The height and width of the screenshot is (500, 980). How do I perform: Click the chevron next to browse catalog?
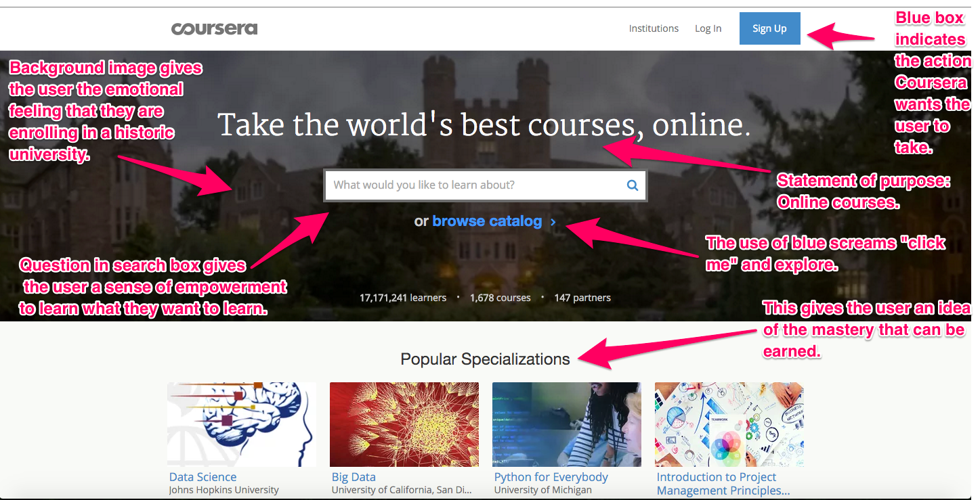pyautogui.click(x=553, y=221)
